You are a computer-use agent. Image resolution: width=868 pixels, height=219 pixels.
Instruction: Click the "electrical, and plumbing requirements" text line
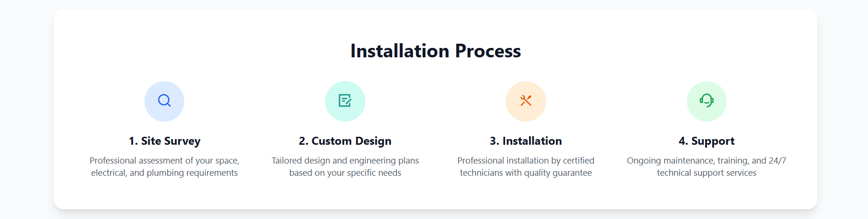[164, 173]
